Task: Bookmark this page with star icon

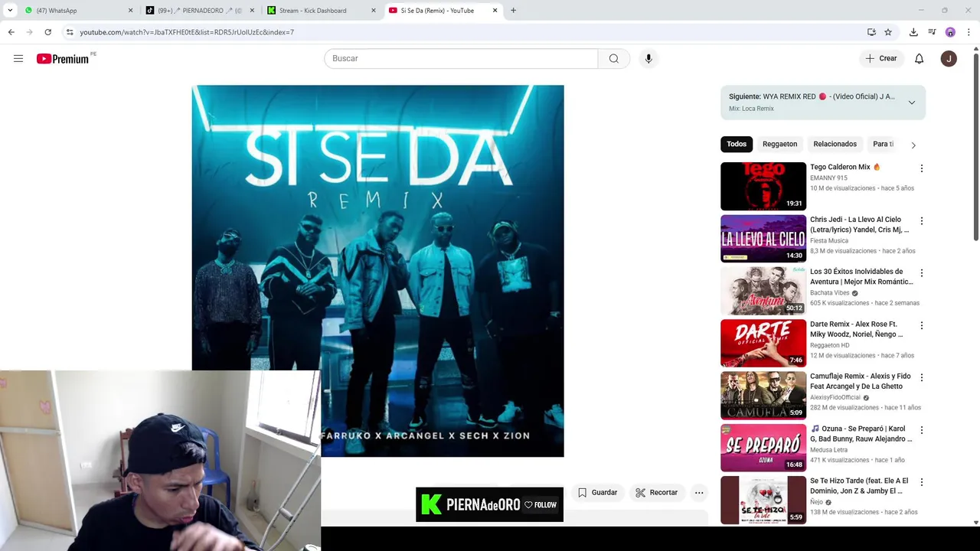Action: coord(888,32)
